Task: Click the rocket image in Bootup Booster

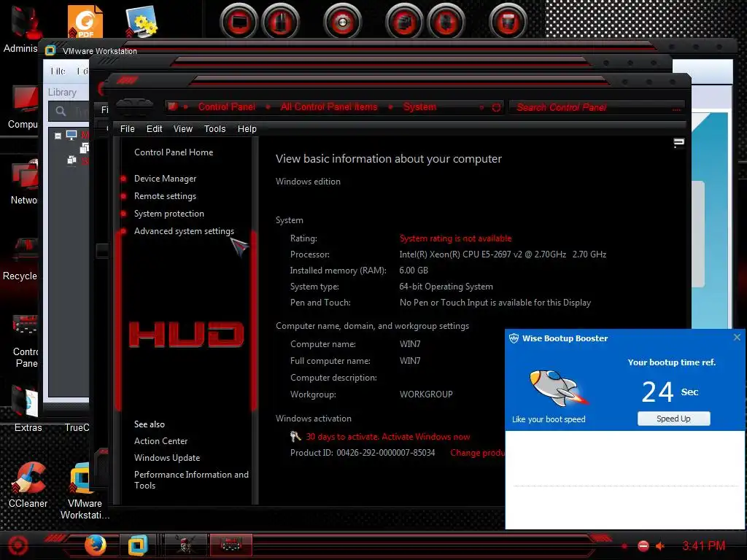Action: (x=558, y=388)
